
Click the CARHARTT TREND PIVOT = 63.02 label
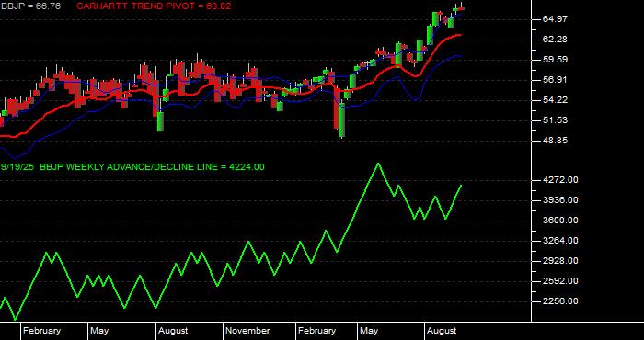[x=154, y=6]
